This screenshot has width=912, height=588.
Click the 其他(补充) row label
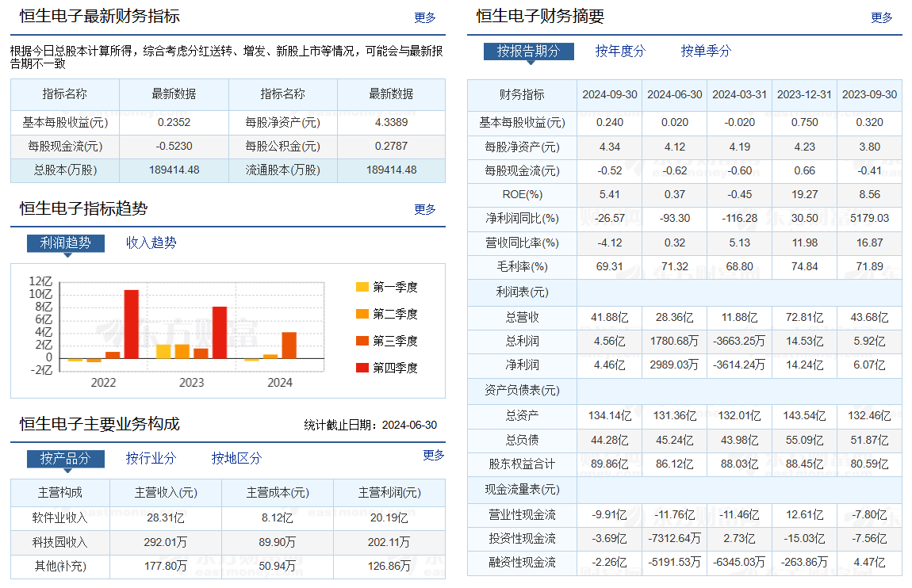[60, 567]
